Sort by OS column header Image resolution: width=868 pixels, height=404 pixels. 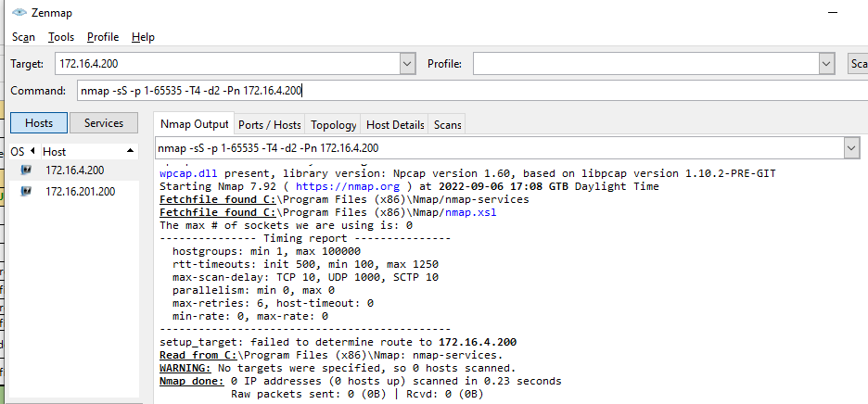coord(22,152)
